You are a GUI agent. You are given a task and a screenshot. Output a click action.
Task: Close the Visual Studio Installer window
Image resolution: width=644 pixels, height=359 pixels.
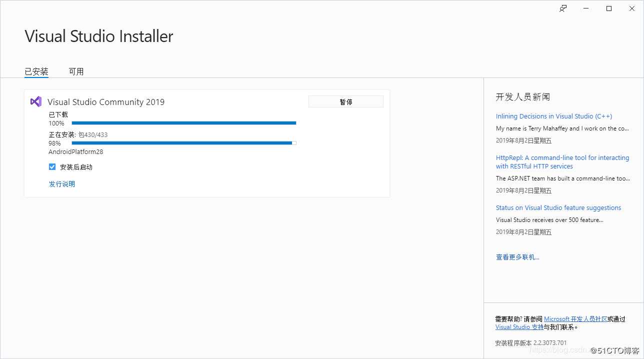632,8
